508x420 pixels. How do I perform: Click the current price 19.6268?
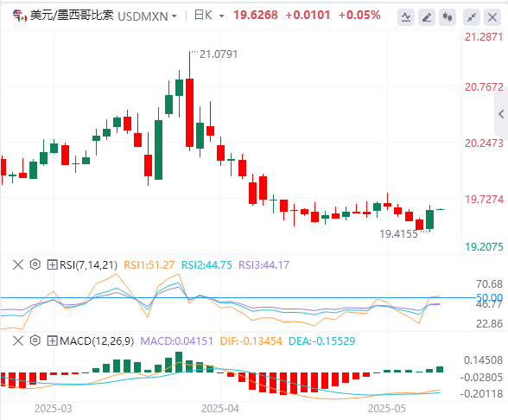256,15
